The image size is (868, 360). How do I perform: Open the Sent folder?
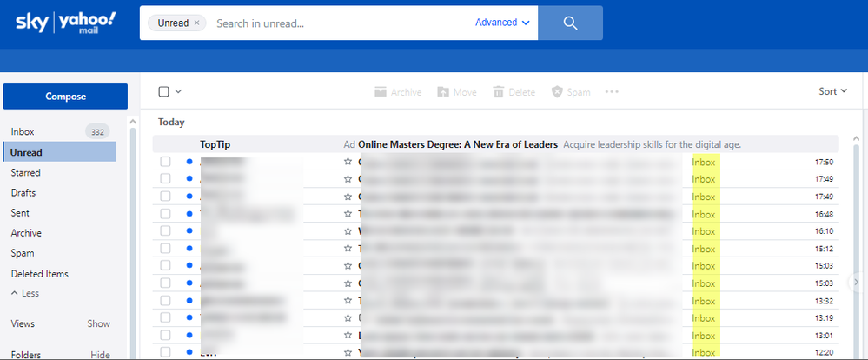pos(20,213)
